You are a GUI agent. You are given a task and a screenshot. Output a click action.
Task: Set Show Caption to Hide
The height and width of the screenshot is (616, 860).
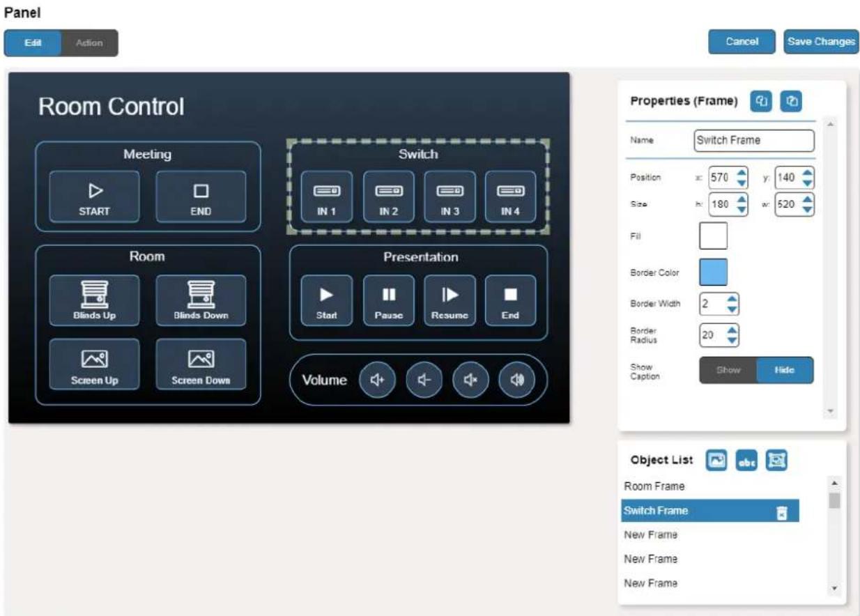(x=785, y=370)
